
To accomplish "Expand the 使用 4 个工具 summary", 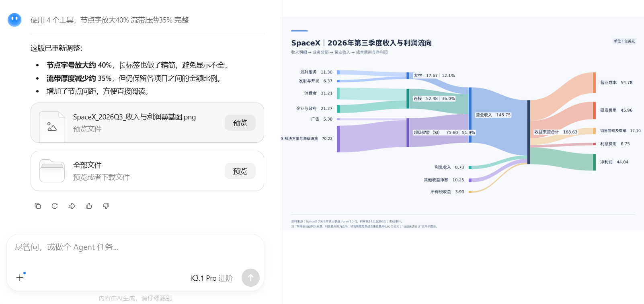I will (x=109, y=20).
